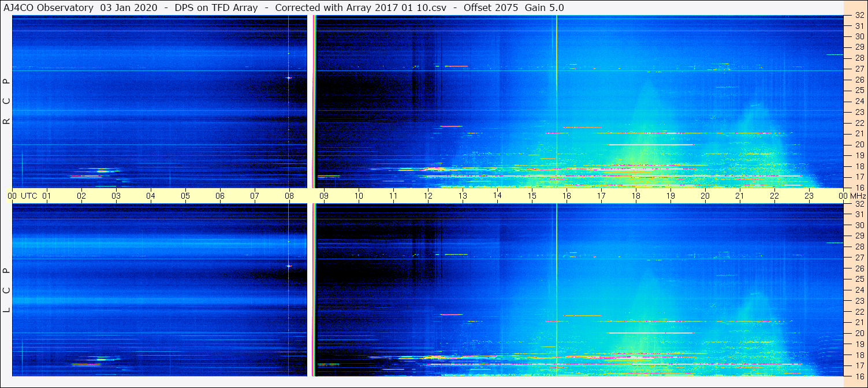Select hour 19 on the time axis
The width and height of the screenshot is (868, 388).
point(670,196)
